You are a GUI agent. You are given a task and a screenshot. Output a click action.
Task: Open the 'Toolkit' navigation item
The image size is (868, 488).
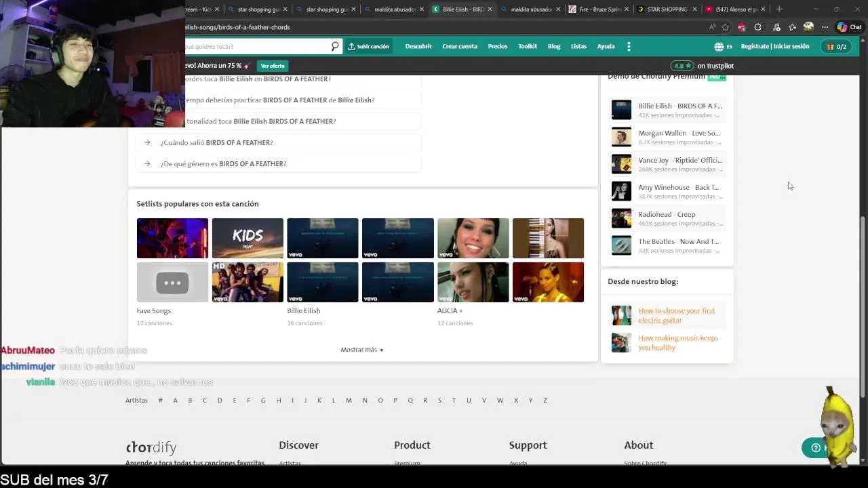[528, 47]
